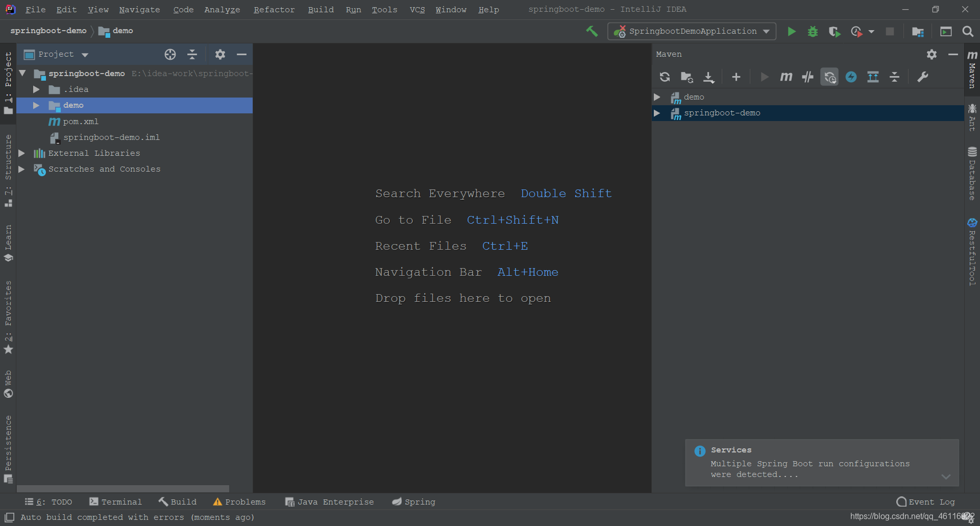Open the VCS menu

tap(417, 10)
